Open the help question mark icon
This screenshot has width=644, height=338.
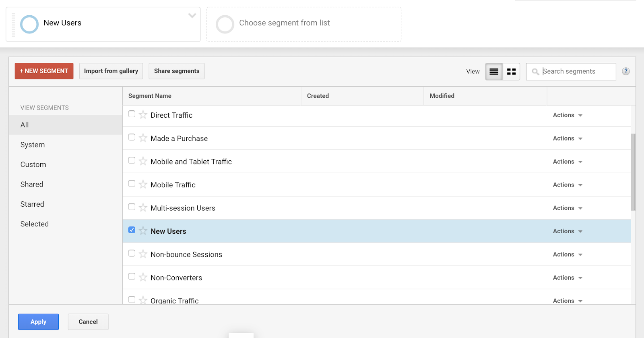[x=626, y=71]
